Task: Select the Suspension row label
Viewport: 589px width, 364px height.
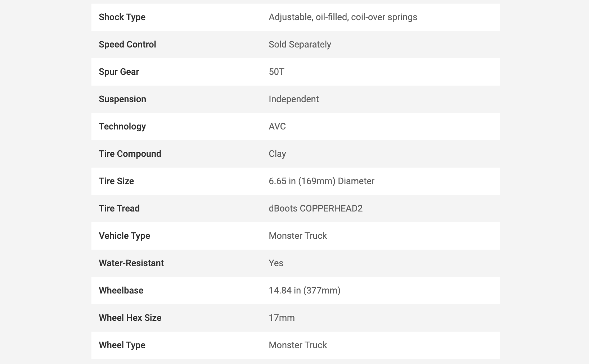Action: (x=122, y=99)
